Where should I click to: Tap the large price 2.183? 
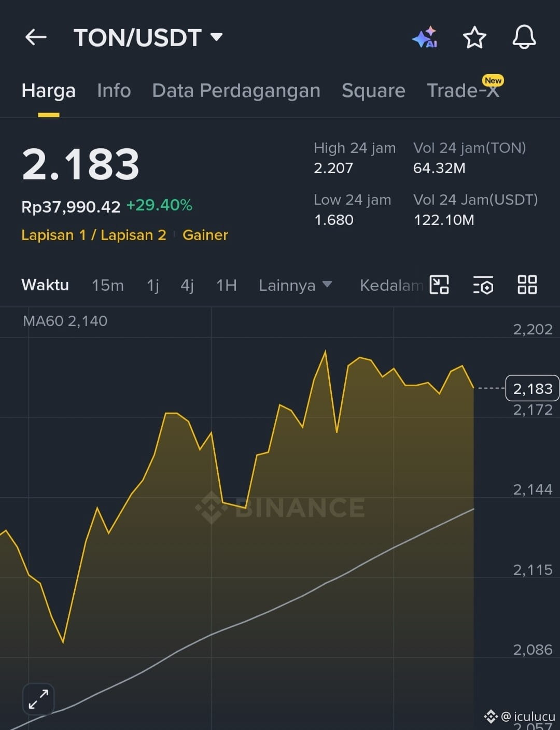81,164
